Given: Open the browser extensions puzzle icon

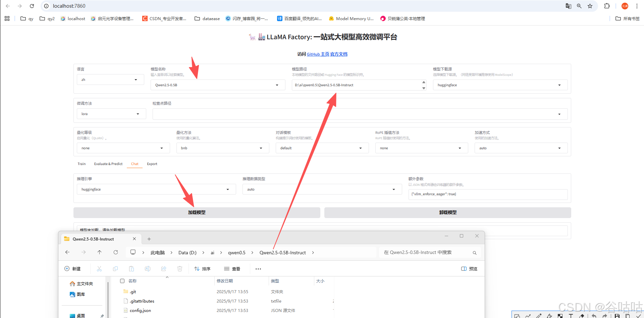Looking at the screenshot, I should pyautogui.click(x=607, y=6).
